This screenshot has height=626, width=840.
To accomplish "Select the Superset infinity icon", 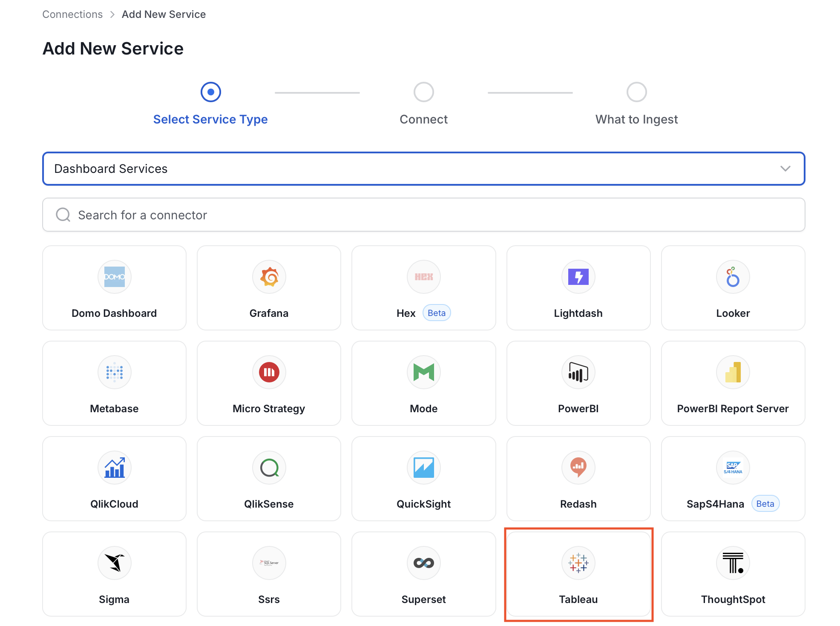I will 424,563.
